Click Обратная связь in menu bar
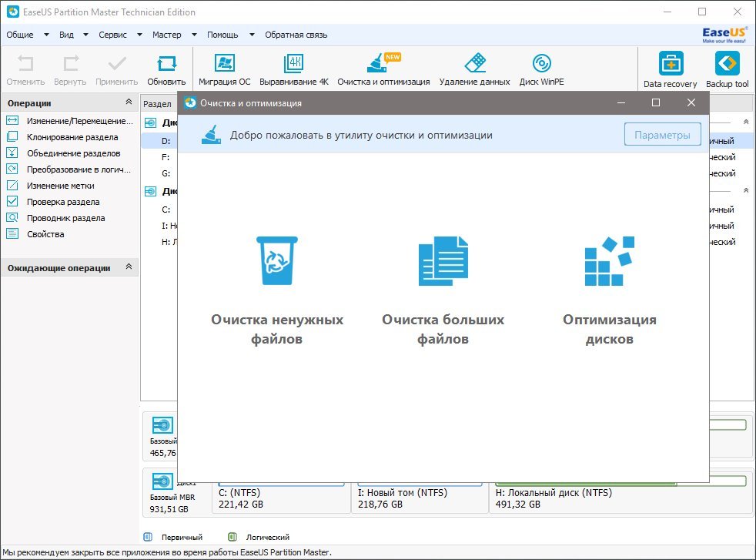Screen dimensions: 756x560 pyautogui.click(x=296, y=35)
